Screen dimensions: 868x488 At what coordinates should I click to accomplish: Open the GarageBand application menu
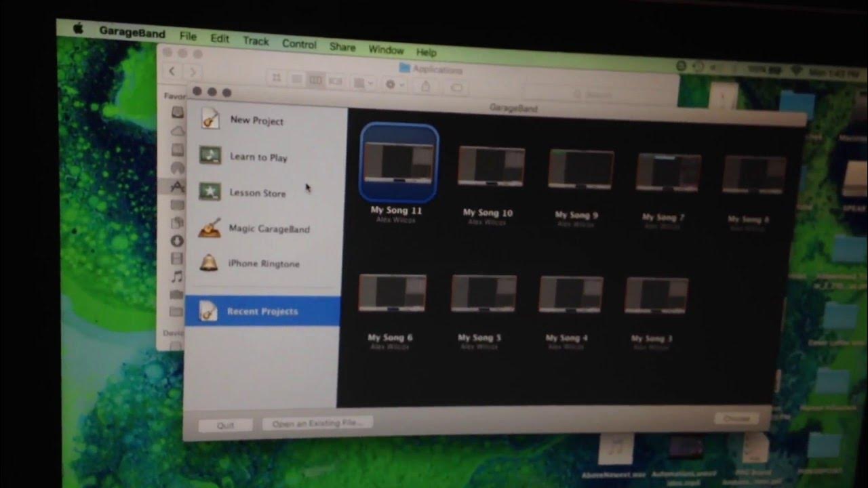pyautogui.click(x=132, y=32)
